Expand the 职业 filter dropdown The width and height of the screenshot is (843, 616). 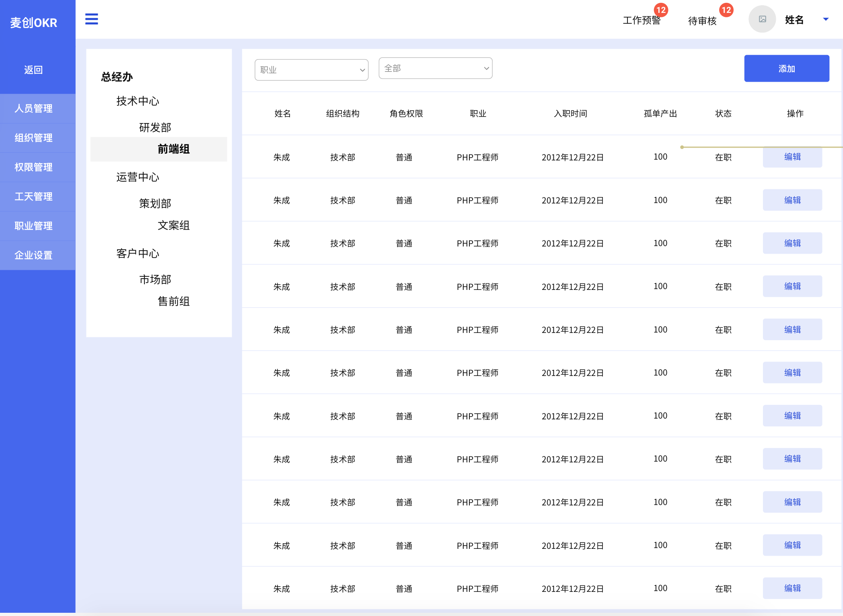point(311,70)
